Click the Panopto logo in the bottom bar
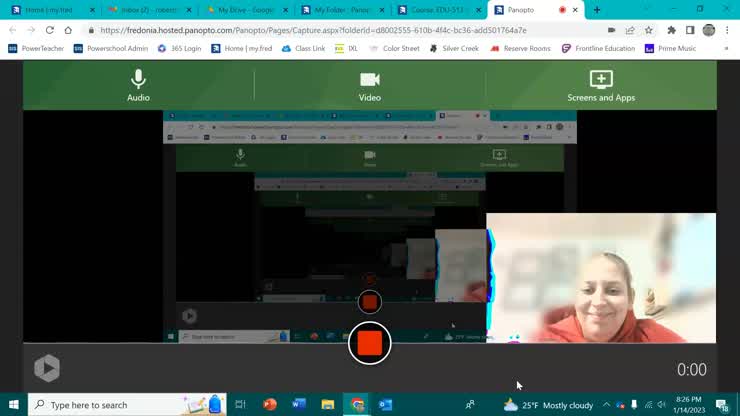The width and height of the screenshot is (740, 416). [x=47, y=368]
